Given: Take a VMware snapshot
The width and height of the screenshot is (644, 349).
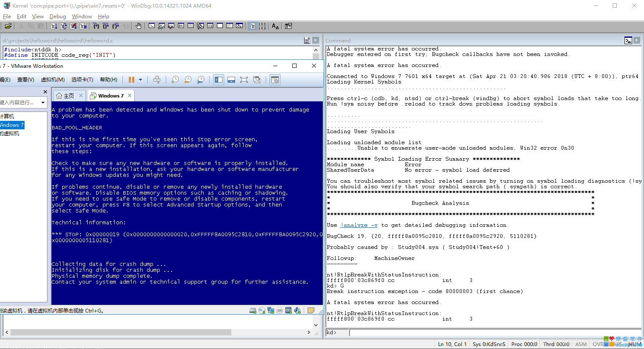Looking at the screenshot, I should (175, 80).
